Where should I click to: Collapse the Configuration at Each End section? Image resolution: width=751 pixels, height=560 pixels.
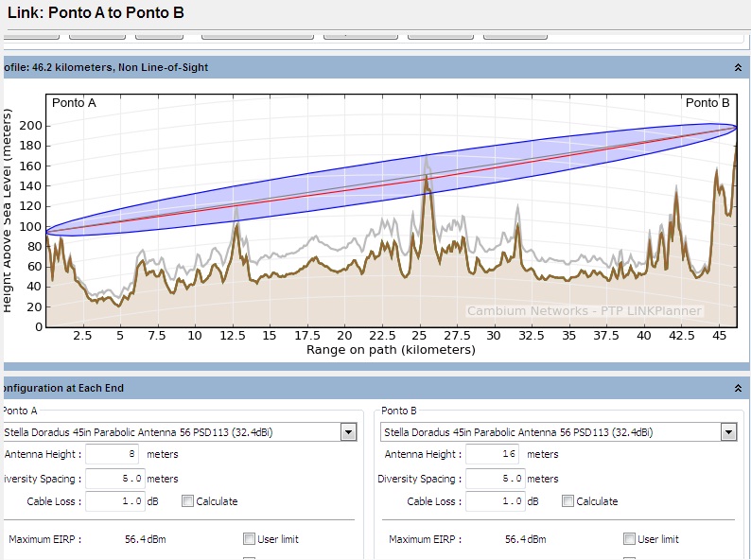[x=737, y=389]
